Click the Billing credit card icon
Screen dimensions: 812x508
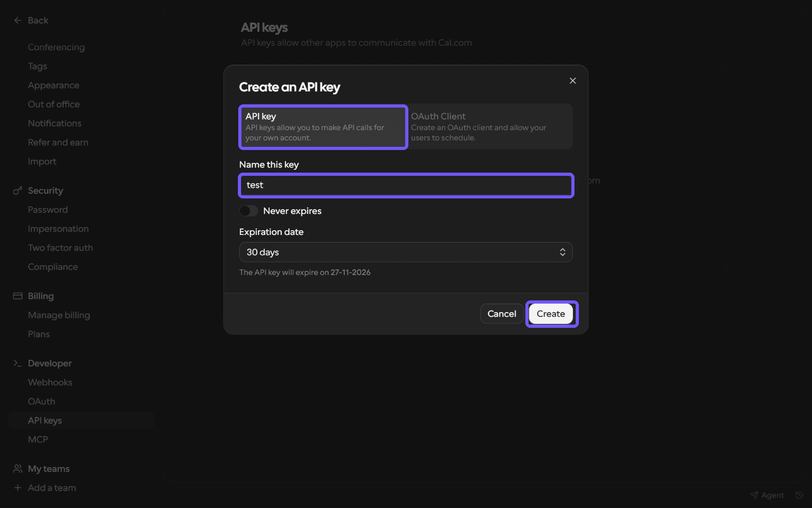point(17,296)
